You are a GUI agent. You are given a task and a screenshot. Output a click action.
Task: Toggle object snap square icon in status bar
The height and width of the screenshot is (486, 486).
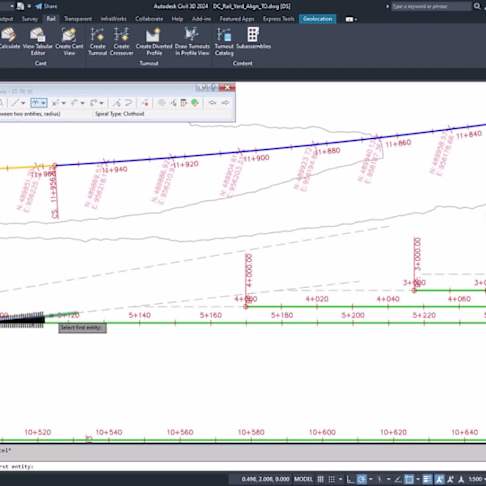(x=409, y=479)
